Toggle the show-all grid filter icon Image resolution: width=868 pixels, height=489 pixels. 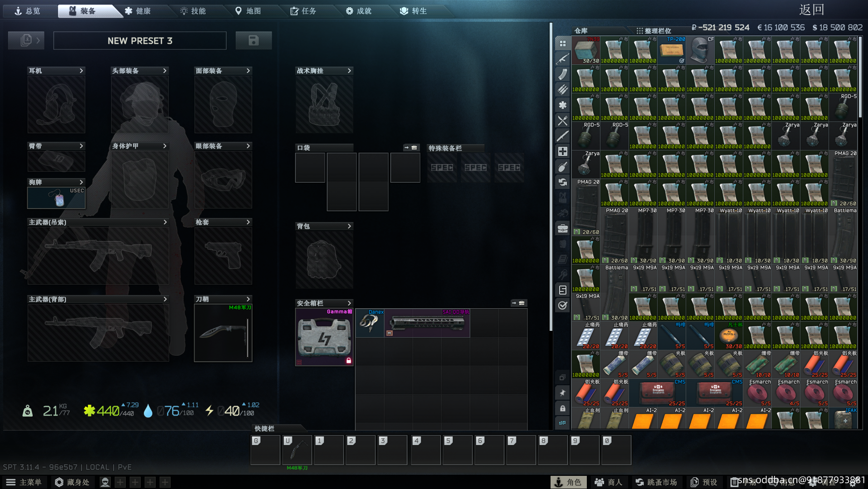coord(562,44)
